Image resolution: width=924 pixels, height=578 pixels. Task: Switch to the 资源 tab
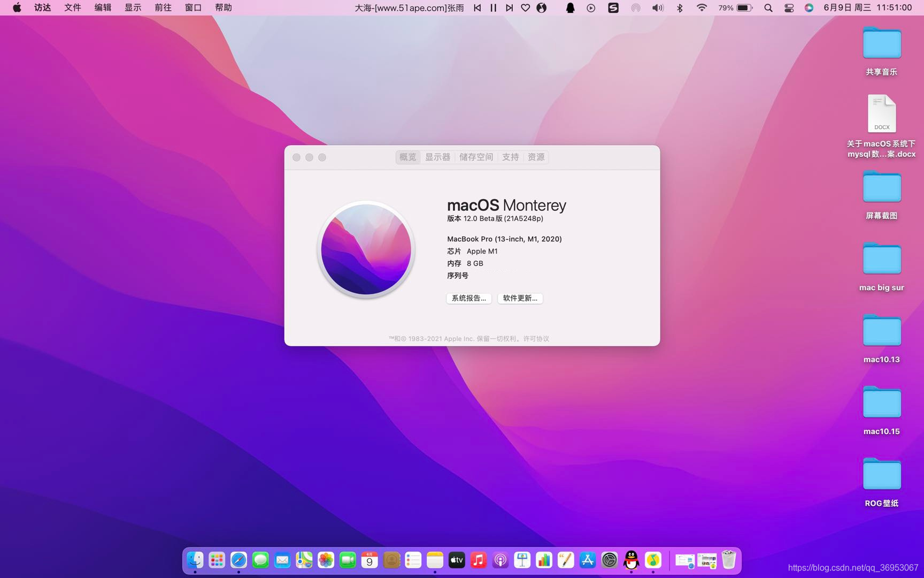click(x=536, y=157)
